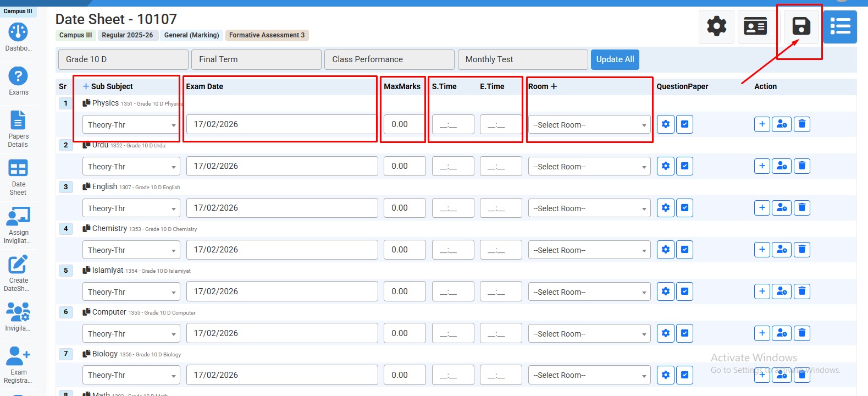
Task: Click the Class Performance field
Action: [389, 59]
